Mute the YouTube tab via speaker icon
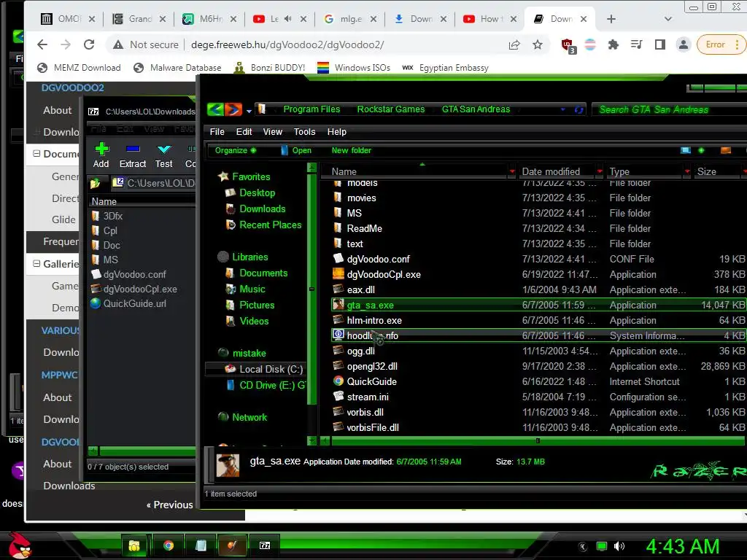The image size is (747, 560). (287, 19)
